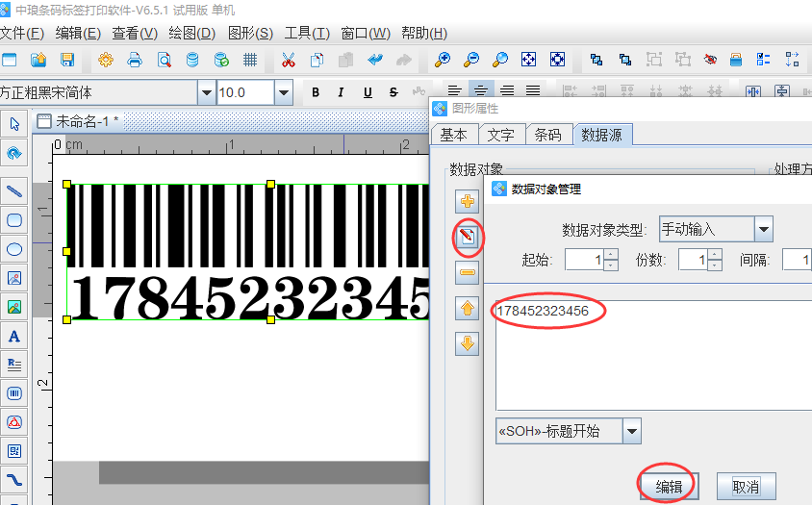Open the 绘图(D) menu

192,33
